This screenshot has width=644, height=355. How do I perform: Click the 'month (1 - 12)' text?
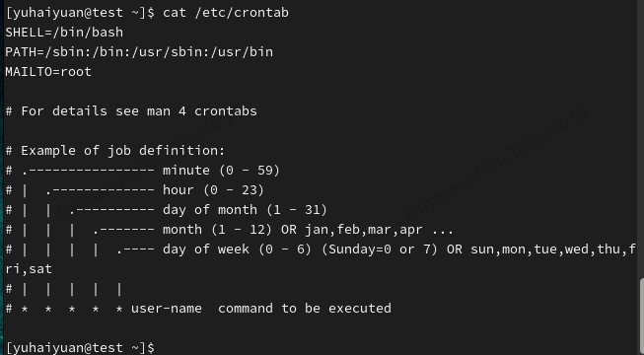[x=218, y=230]
